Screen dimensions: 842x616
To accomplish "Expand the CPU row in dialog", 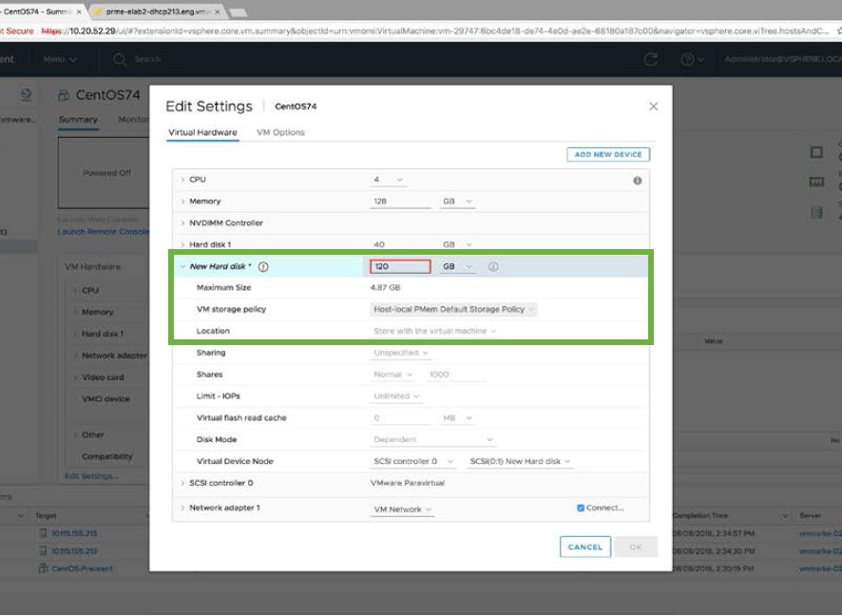I will (x=182, y=180).
